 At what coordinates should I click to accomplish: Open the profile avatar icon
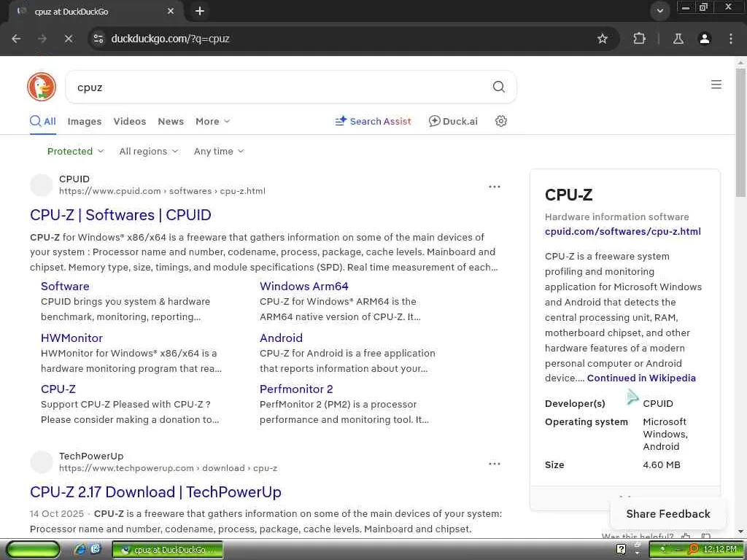[705, 39]
